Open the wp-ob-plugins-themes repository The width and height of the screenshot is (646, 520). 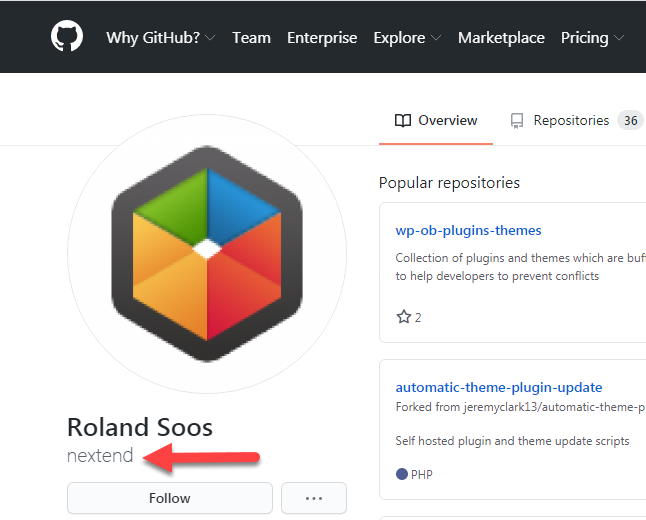pyautogui.click(x=468, y=230)
